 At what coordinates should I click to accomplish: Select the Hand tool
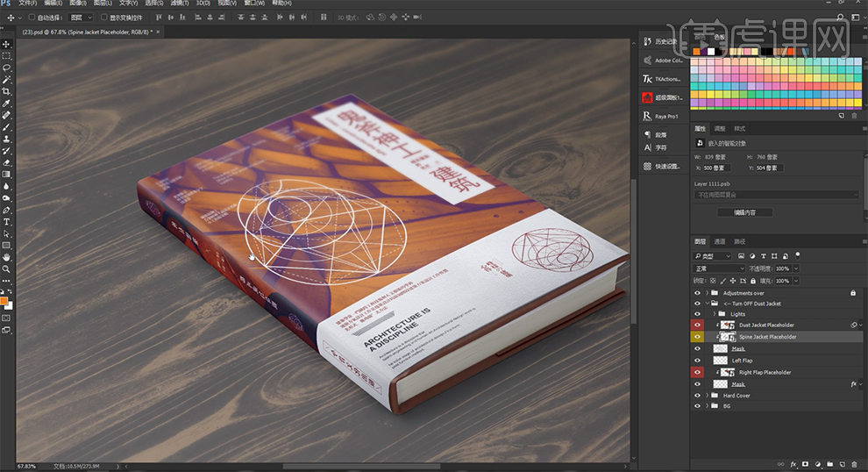click(x=6, y=258)
